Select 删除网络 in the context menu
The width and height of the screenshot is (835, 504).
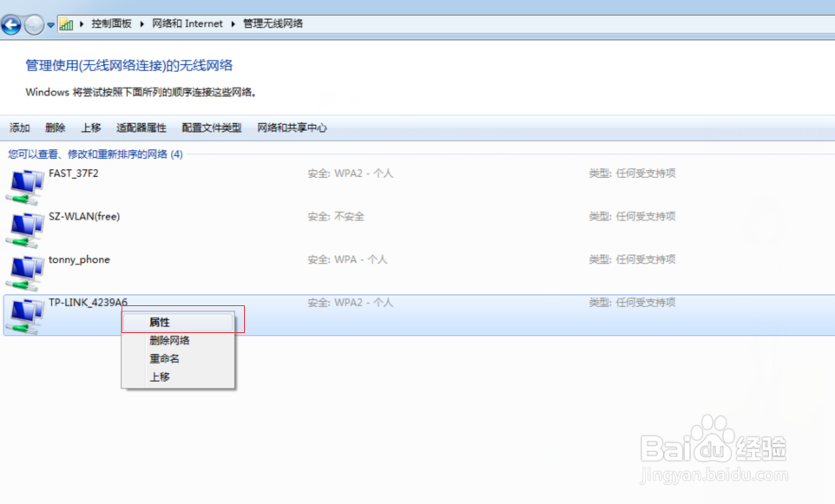point(169,340)
